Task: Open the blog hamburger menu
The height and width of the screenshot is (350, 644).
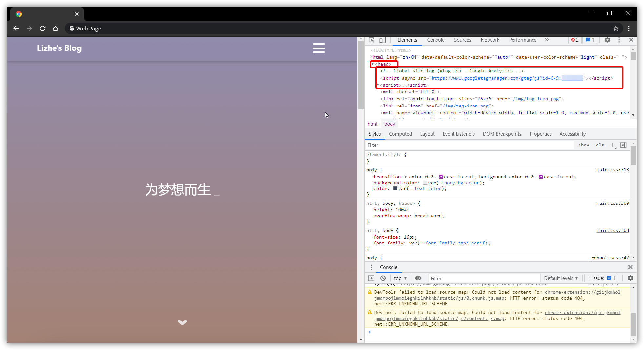Action: [319, 48]
